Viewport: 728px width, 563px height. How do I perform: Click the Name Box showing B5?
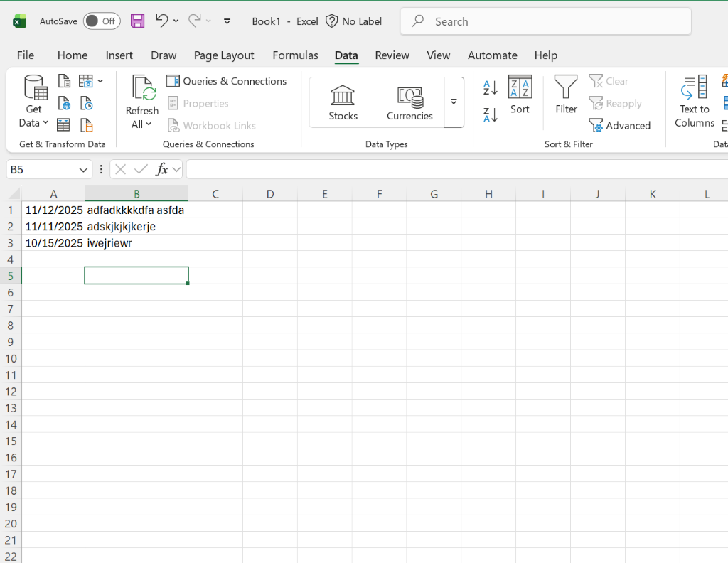(42, 170)
